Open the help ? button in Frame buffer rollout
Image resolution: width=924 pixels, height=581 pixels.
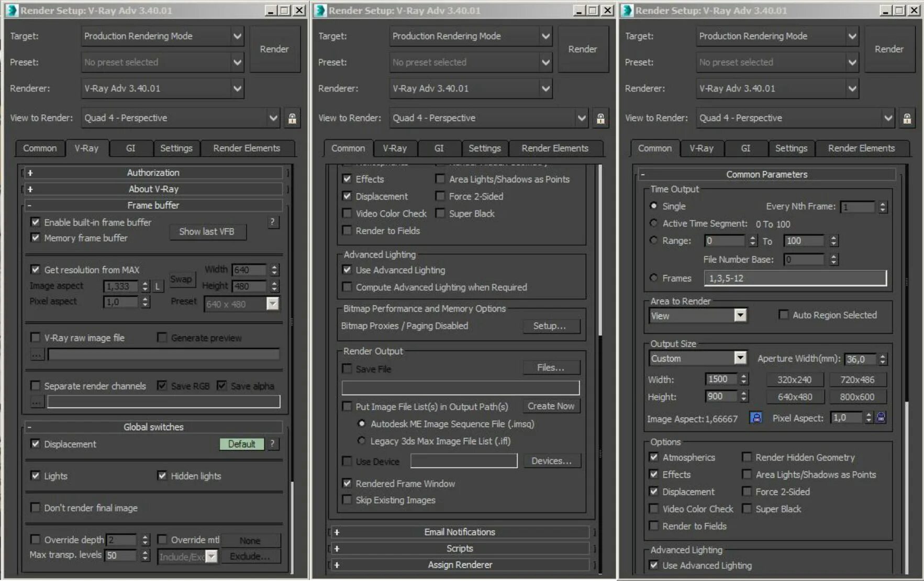click(x=272, y=222)
